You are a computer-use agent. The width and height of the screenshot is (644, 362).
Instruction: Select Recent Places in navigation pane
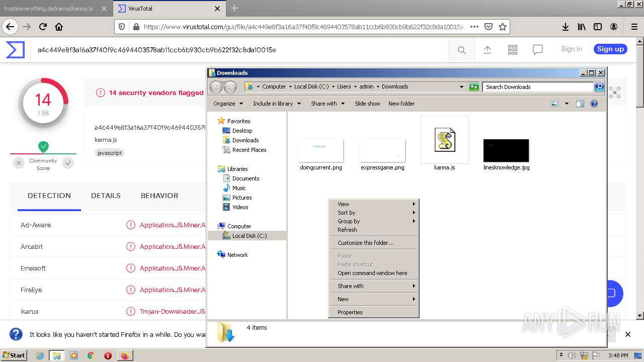click(249, 150)
